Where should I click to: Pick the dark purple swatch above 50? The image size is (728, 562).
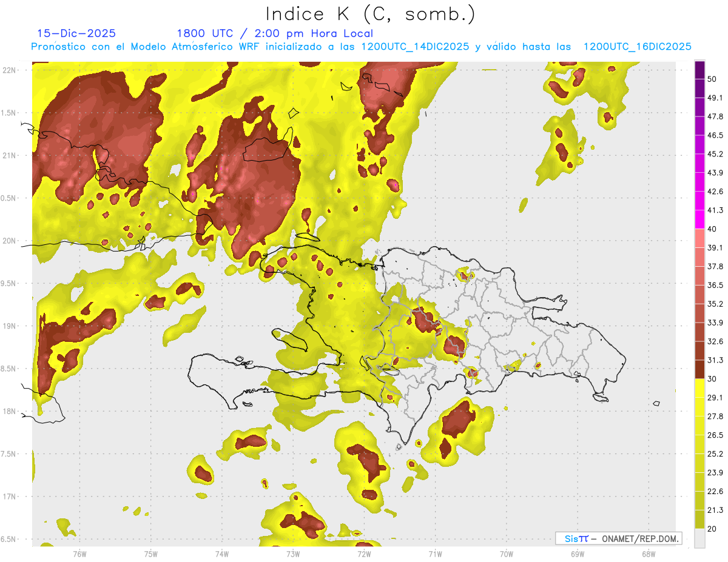699,70
